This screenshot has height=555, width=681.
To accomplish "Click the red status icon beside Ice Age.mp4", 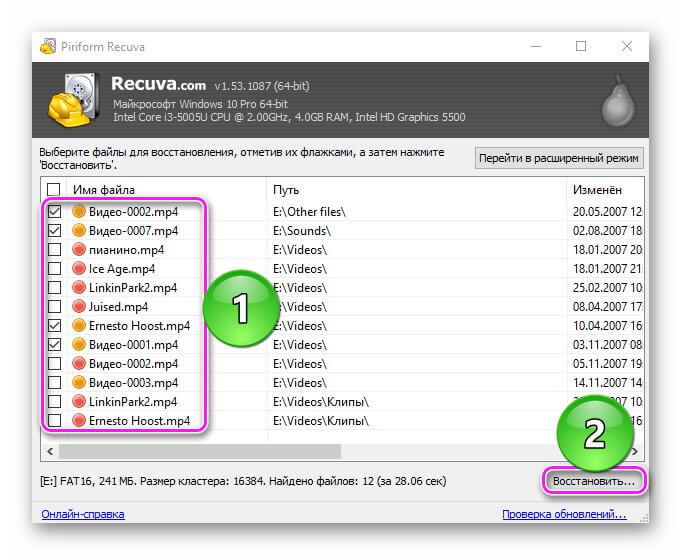I will pos(79,268).
